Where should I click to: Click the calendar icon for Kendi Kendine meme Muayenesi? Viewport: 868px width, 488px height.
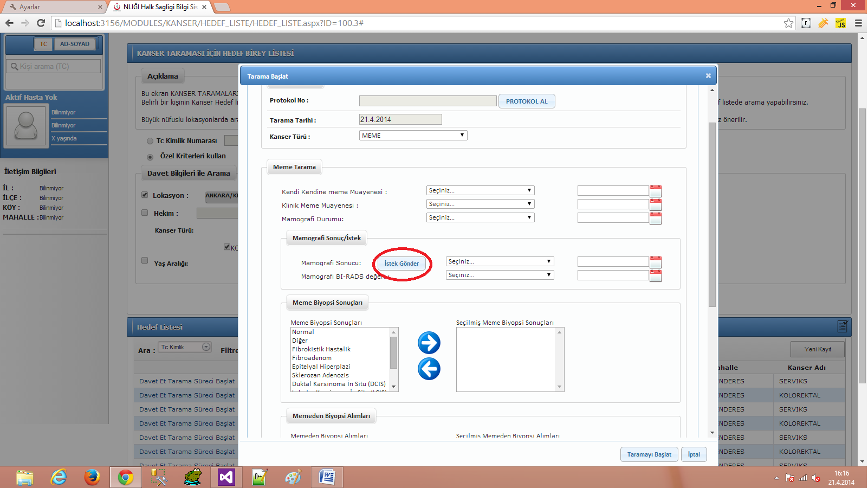coord(656,191)
